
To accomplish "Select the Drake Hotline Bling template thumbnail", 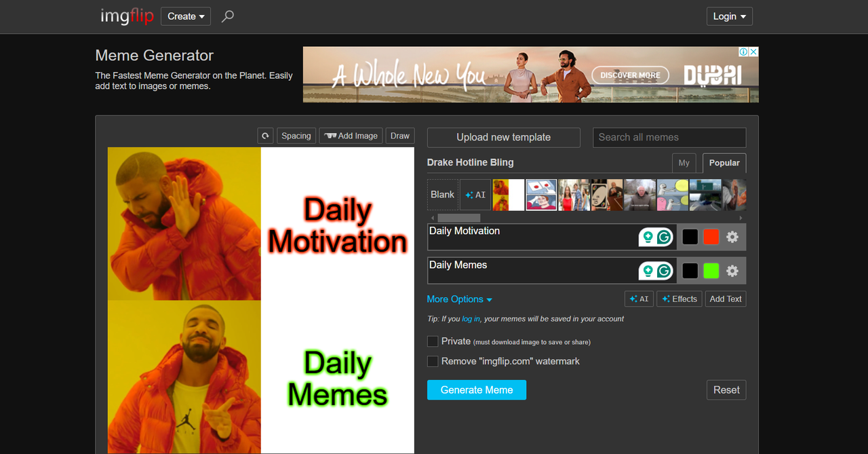I will click(509, 195).
